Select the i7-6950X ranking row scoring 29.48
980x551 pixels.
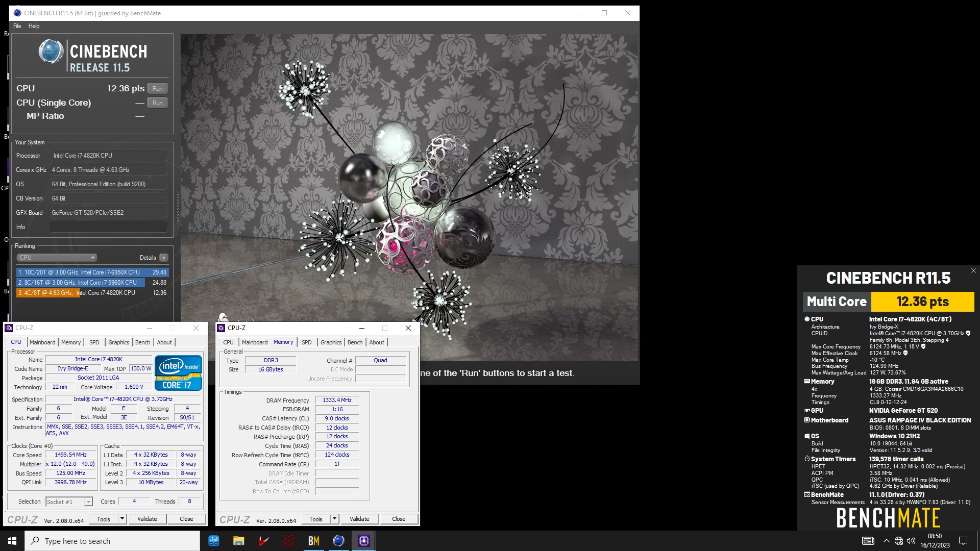[x=92, y=272]
